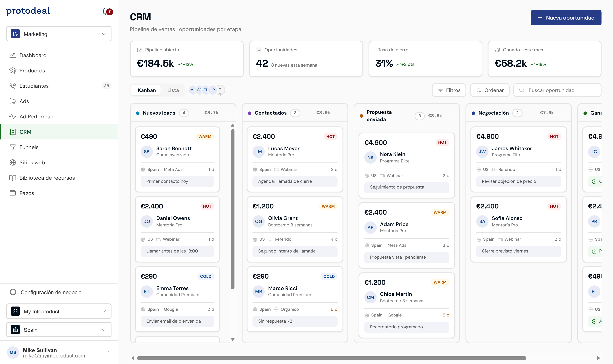Click Revisar objeción de precio task chip
Image resolution: width=613 pixels, height=364 pixels.
tap(519, 181)
